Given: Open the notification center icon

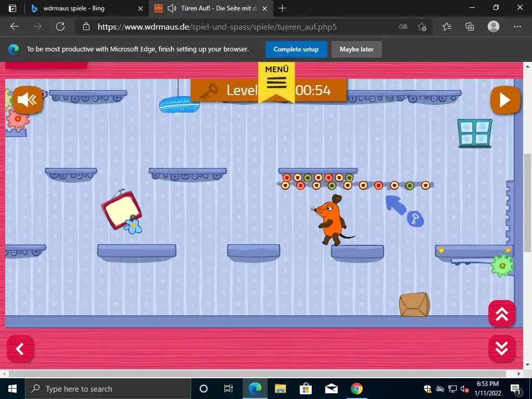Looking at the screenshot, I should (x=515, y=389).
